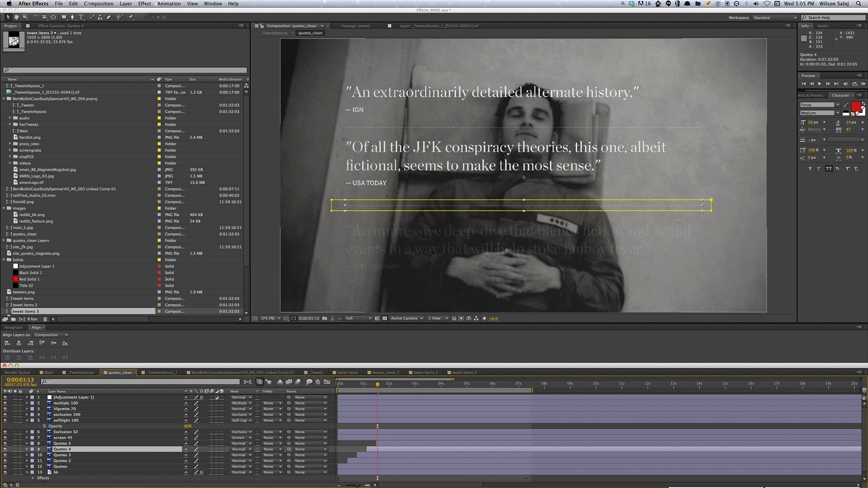
Task: Toggle visibility of Quotes 5 layer
Action: [5, 443]
